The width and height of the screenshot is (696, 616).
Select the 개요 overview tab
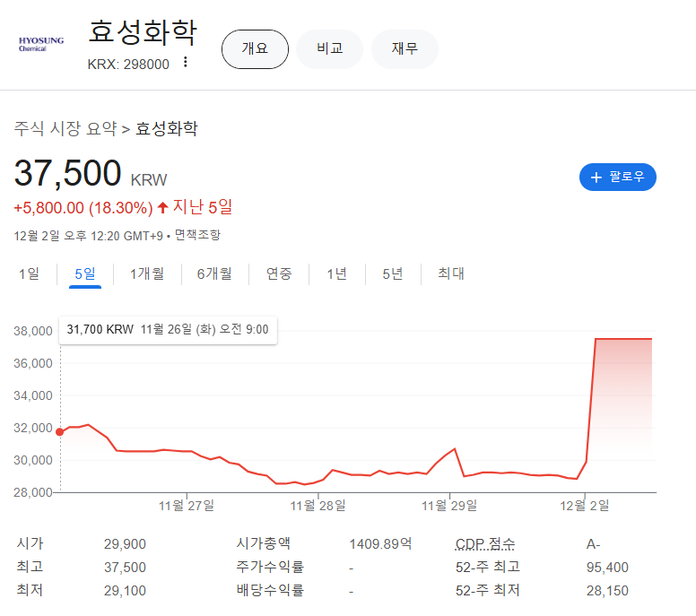pyautogui.click(x=256, y=49)
